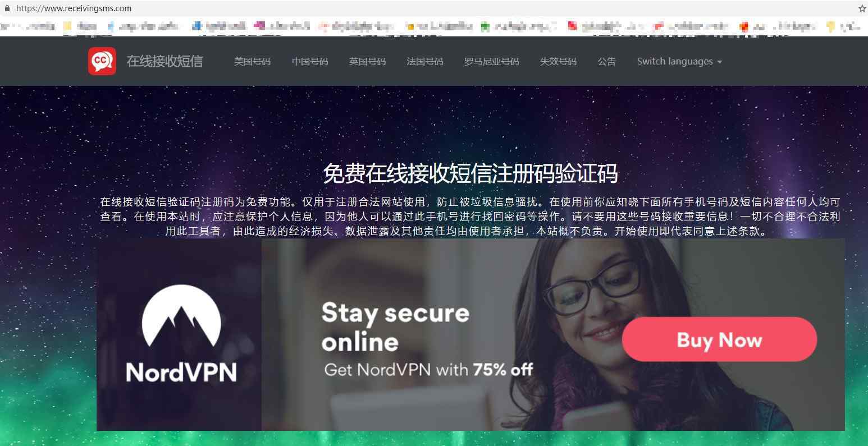Click the NordVPN mountain logo
Viewport: 868px width, 446px height.
point(181,316)
